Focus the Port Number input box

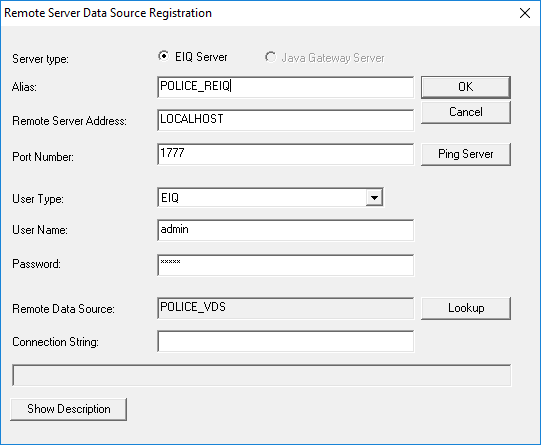[285, 154]
